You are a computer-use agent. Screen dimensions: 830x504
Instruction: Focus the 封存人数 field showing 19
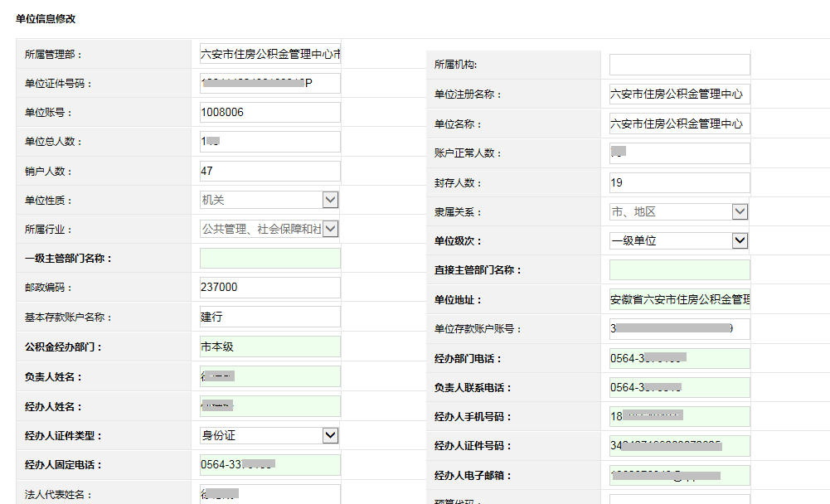[x=679, y=182]
